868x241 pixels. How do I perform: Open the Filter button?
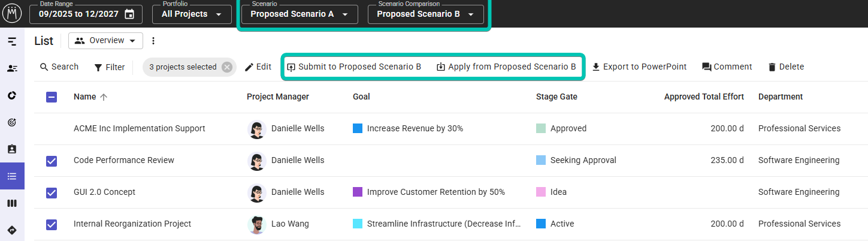[x=109, y=67]
